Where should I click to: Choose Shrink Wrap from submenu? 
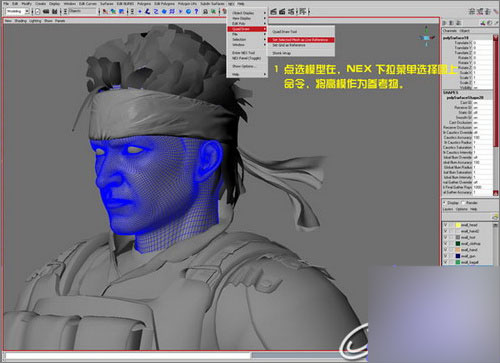point(282,53)
